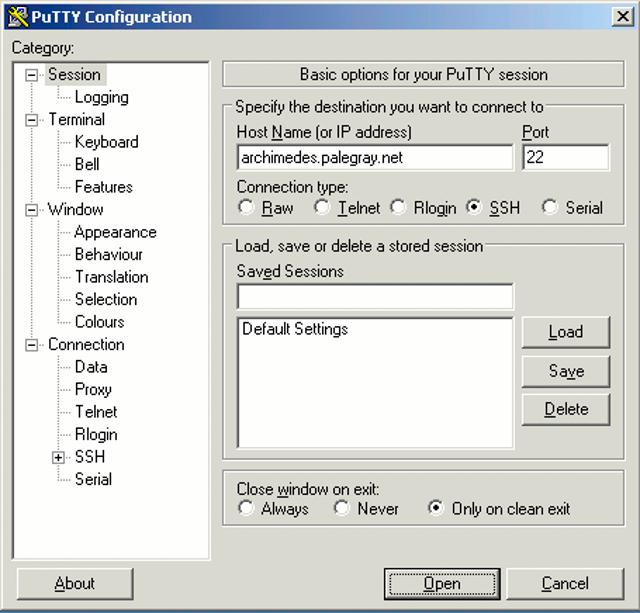Click the Load button
This screenshot has height=613, width=640.
pos(565,332)
